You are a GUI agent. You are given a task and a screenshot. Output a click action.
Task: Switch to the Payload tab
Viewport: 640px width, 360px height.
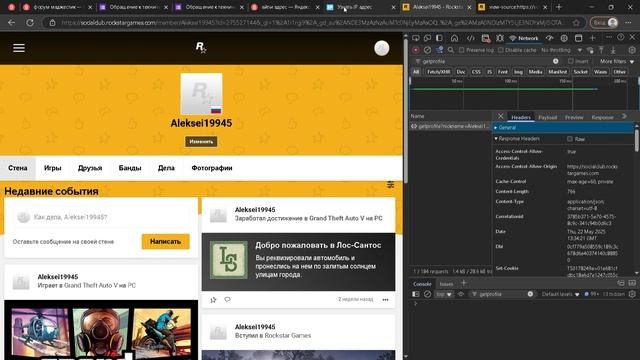click(x=547, y=117)
